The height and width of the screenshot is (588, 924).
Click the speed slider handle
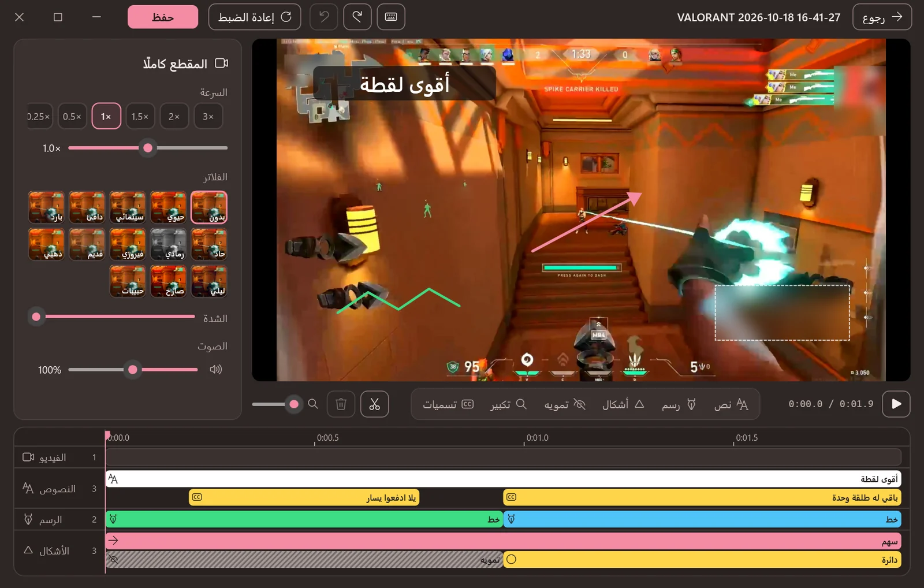[148, 148]
